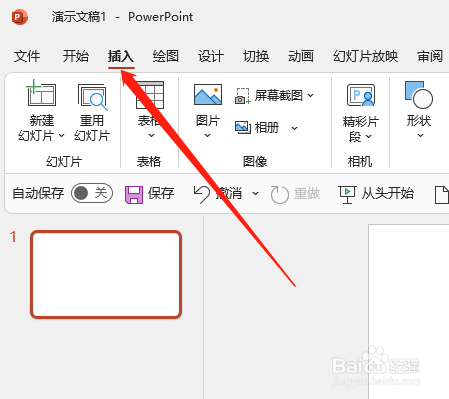The image size is (449, 399).
Task: Expand the 形状 dropdown chevron
Action: (x=420, y=135)
